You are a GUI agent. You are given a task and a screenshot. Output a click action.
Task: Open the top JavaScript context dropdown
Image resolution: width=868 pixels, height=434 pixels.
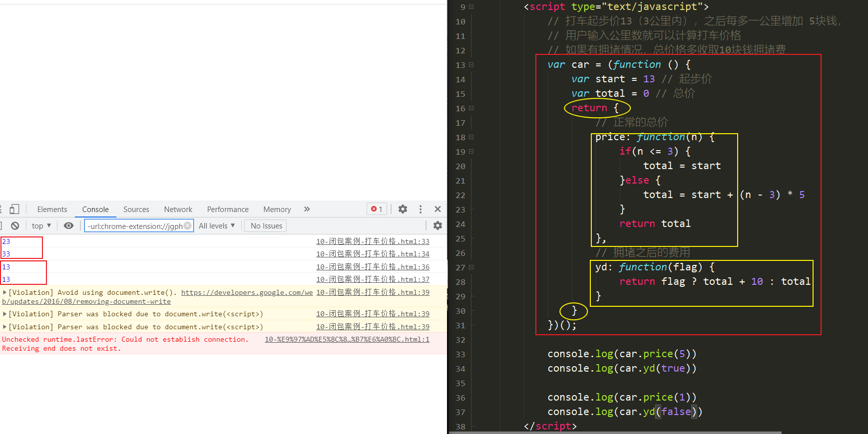pos(41,226)
